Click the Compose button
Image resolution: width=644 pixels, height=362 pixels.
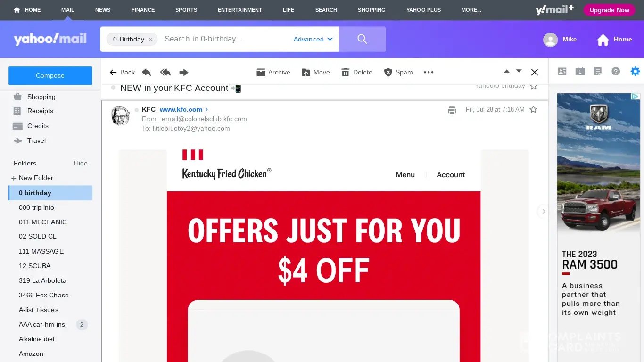50,75
